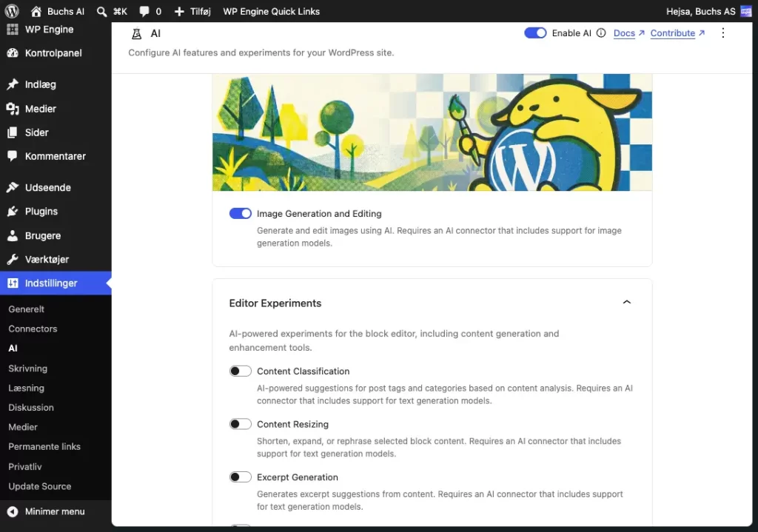Click the paintbrush icon for Udseende
This screenshot has height=532, width=758.
tap(13, 187)
